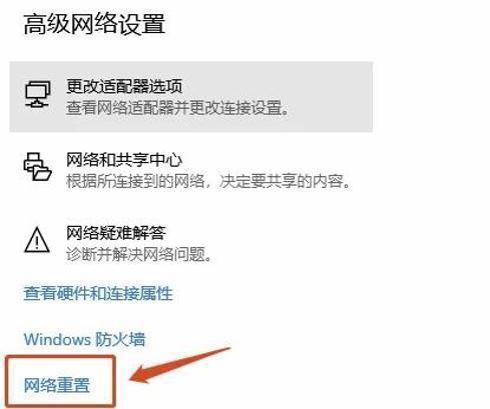Select the 网络重置 link
Image resolution: width=490 pixels, height=409 pixels.
pos(57,385)
